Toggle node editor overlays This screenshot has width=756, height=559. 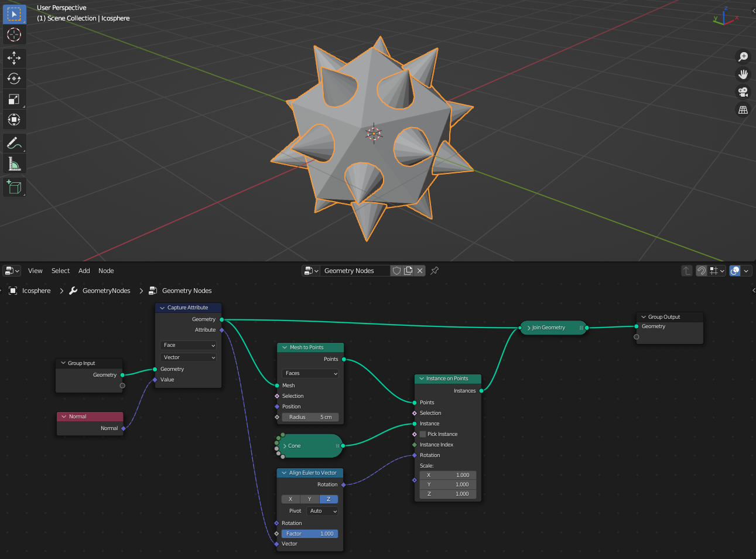[x=735, y=271]
